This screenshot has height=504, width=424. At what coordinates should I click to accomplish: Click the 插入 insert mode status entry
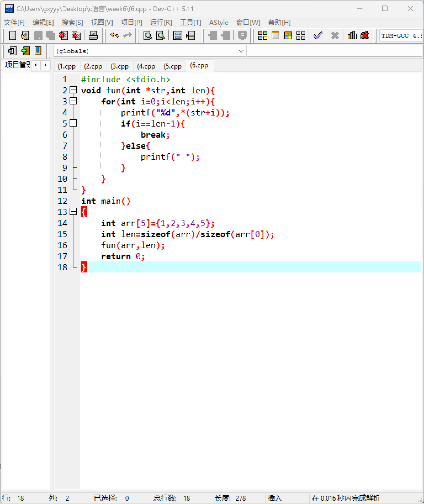[x=275, y=498]
